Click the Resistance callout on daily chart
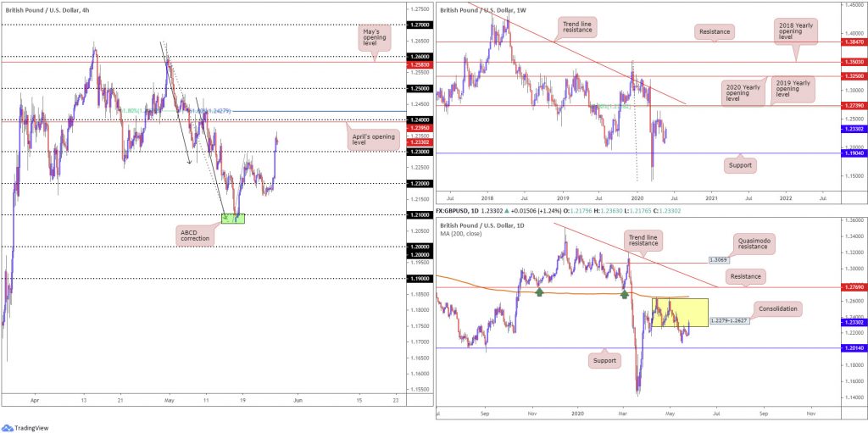The image size is (868, 433). click(744, 275)
